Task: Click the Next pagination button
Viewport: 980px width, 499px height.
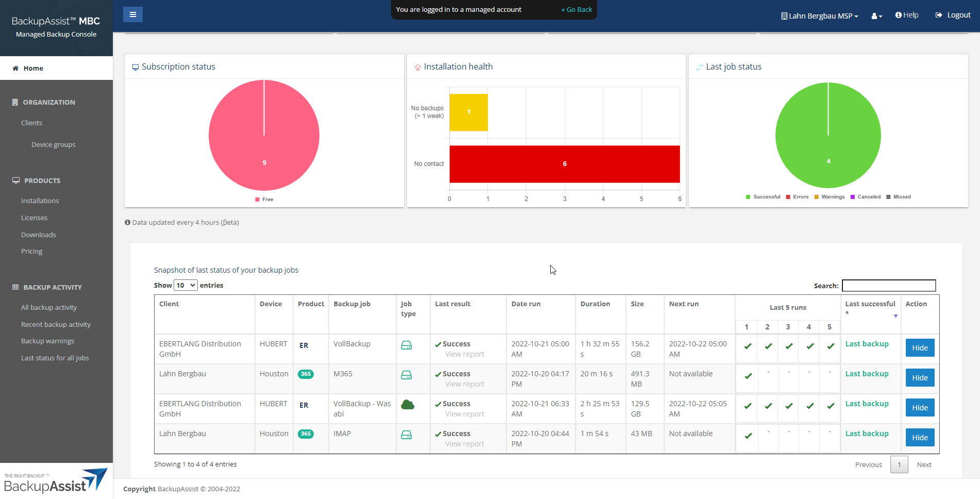Action: coord(924,464)
